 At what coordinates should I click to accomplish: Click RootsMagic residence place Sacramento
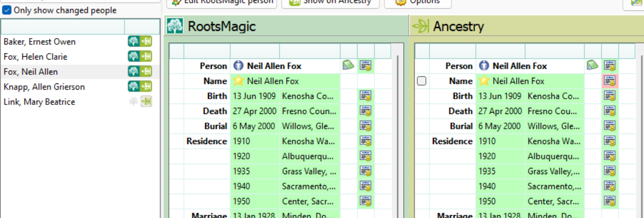click(x=308, y=186)
